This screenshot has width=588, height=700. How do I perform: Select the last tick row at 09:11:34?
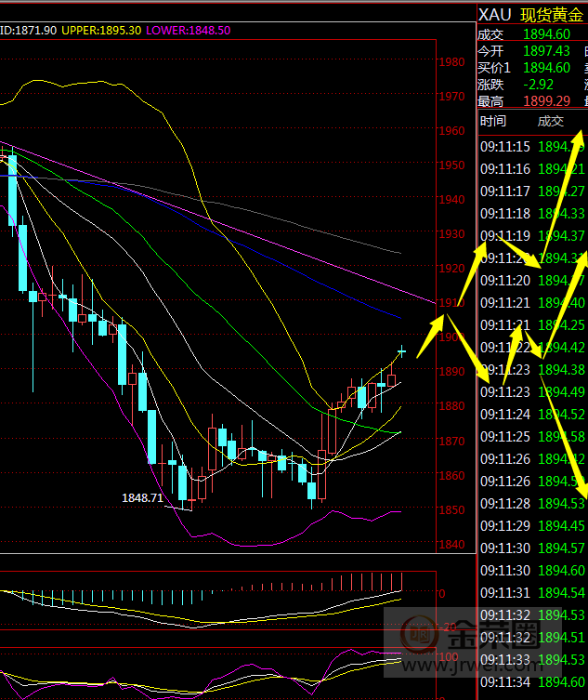531,682
